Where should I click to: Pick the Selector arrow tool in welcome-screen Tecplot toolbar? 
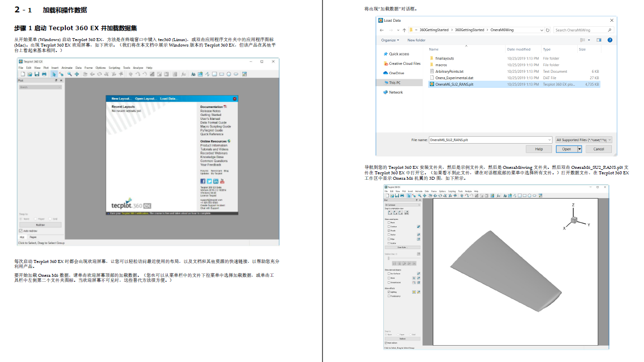[54, 74]
